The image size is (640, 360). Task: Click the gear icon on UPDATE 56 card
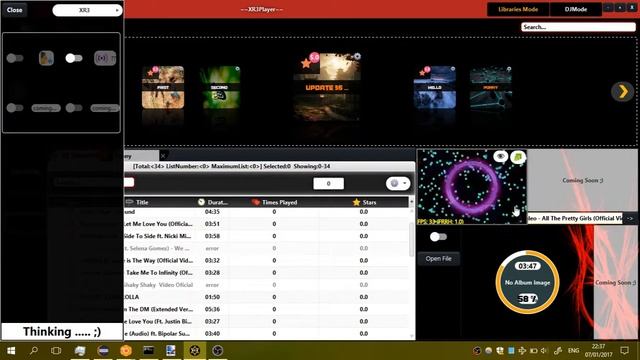click(x=357, y=56)
